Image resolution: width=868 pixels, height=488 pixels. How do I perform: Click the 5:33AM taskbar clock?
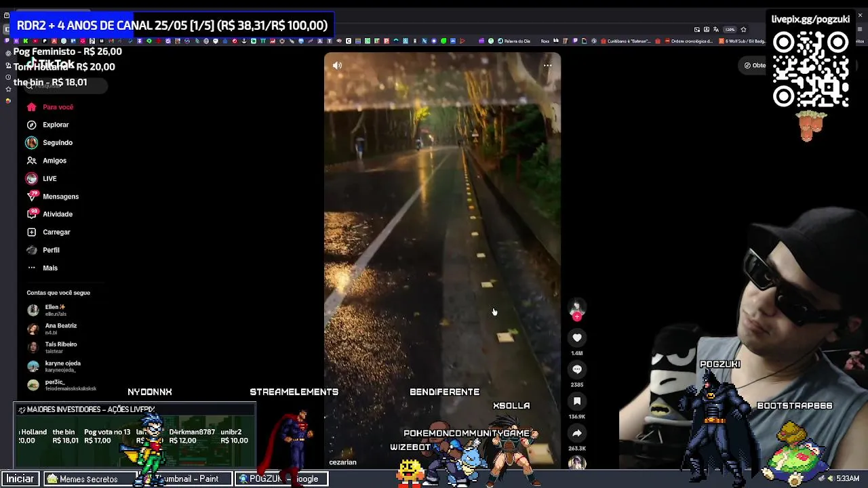click(848, 479)
